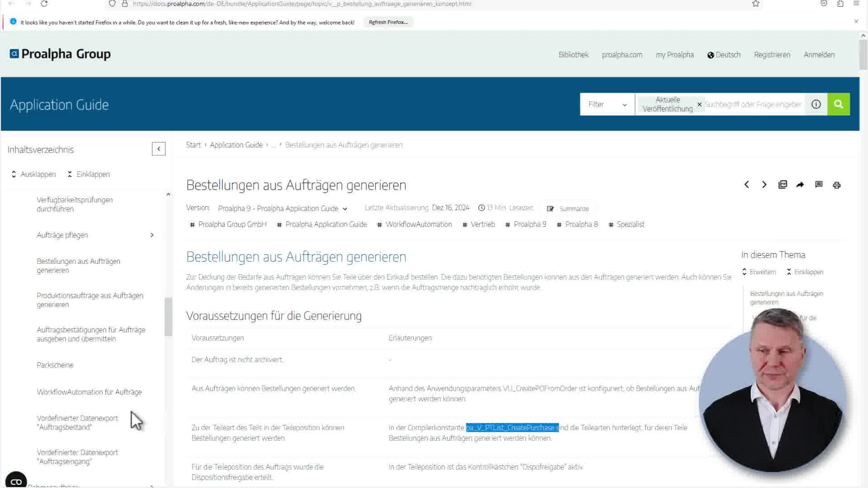This screenshot has width=868, height=488.
Task: Expand the breadcrumb ellipsis
Action: click(273, 145)
